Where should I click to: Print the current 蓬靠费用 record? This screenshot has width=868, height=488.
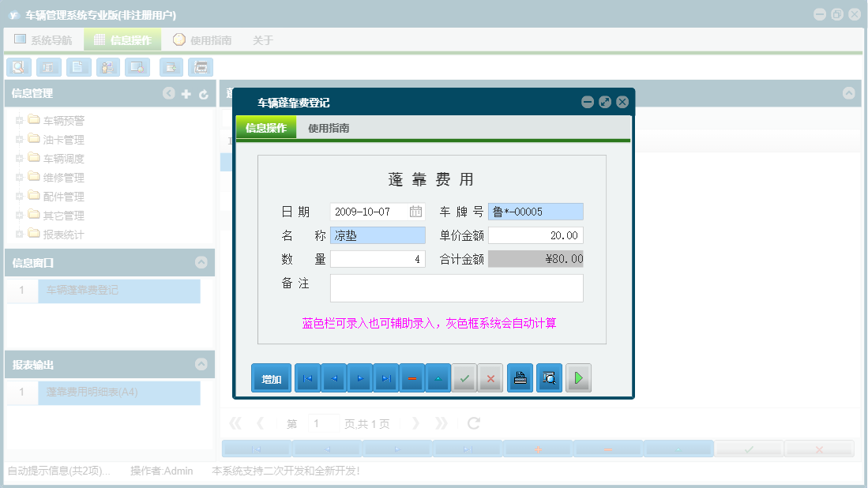tap(519, 377)
